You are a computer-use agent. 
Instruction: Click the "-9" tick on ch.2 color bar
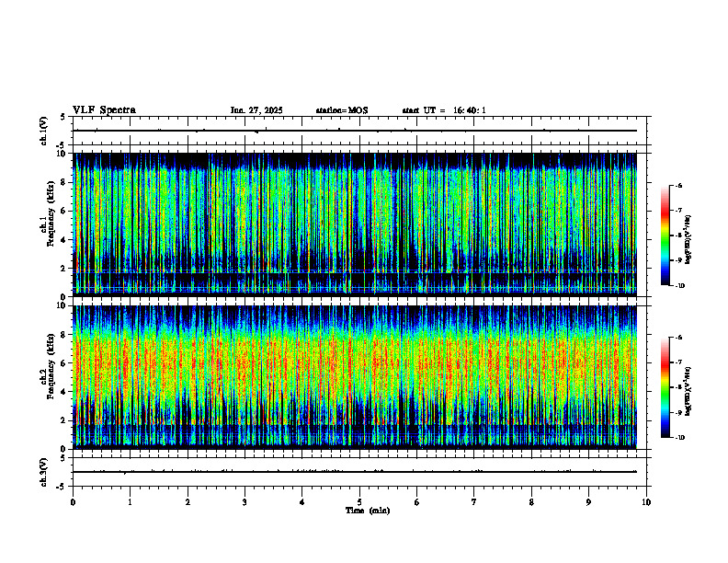click(x=678, y=412)
